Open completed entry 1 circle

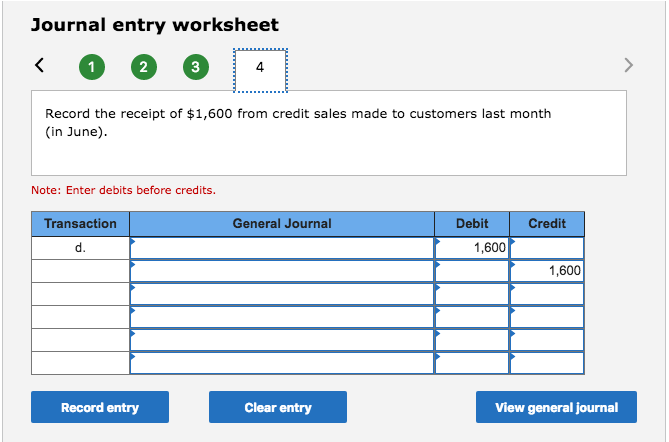(92, 67)
